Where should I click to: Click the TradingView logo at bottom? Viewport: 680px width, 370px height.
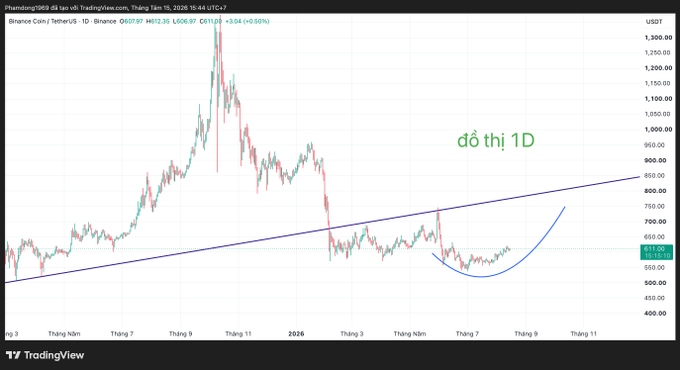45,355
